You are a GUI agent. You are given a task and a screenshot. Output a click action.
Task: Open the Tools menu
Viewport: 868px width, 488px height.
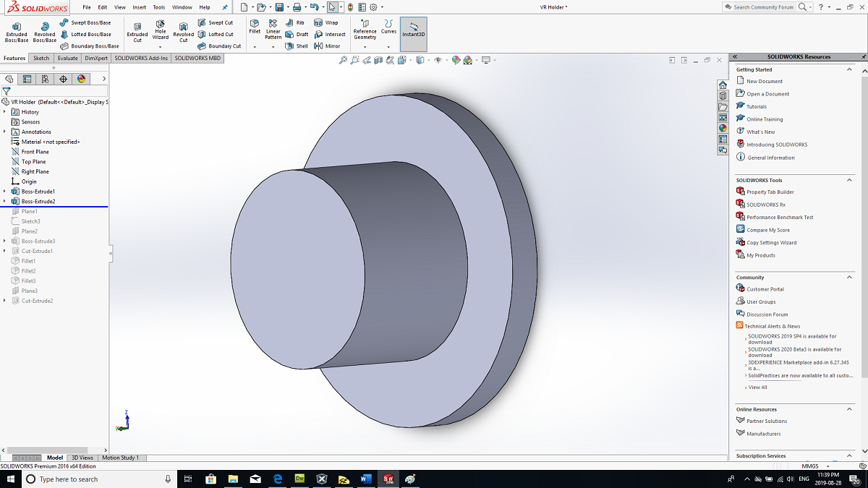tap(159, 7)
